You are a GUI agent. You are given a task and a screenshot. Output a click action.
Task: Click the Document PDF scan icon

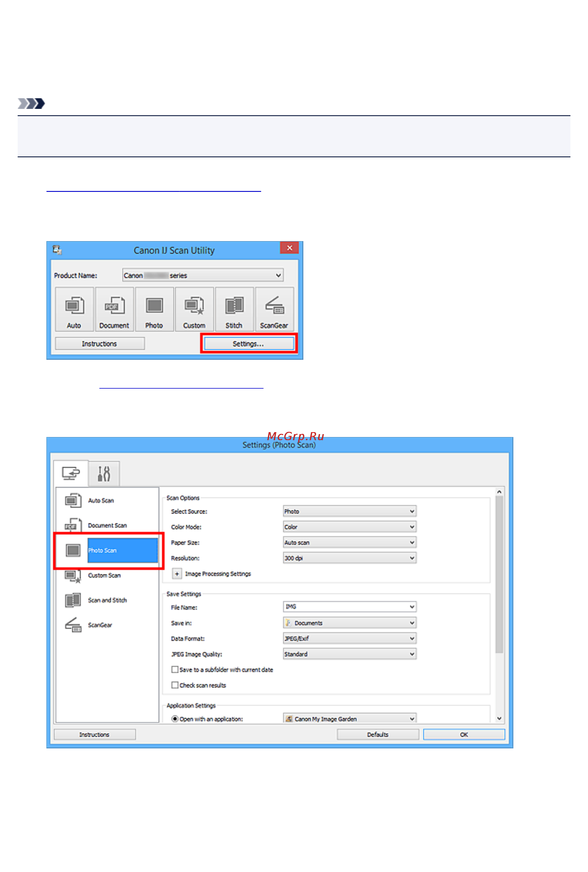114,309
